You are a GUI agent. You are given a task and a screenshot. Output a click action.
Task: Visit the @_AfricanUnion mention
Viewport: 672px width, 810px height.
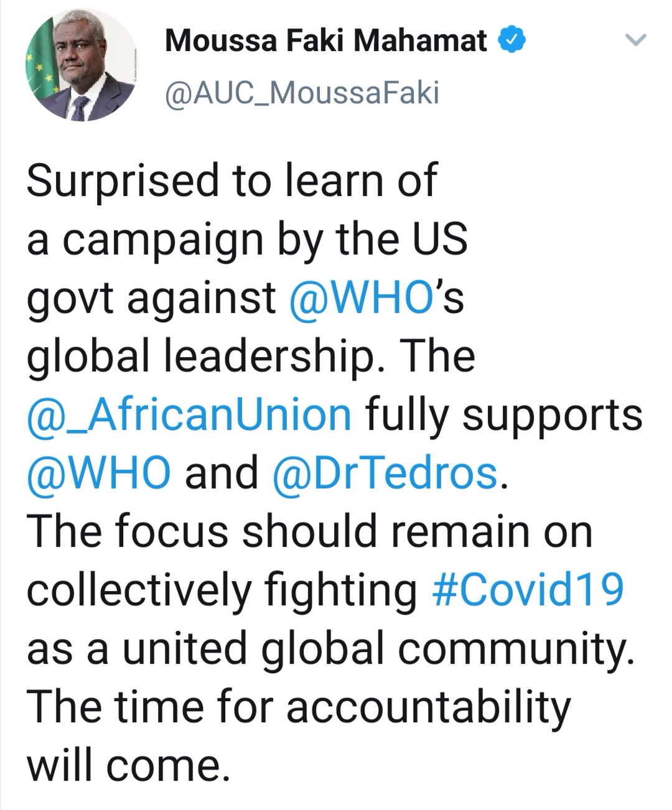click(189, 414)
